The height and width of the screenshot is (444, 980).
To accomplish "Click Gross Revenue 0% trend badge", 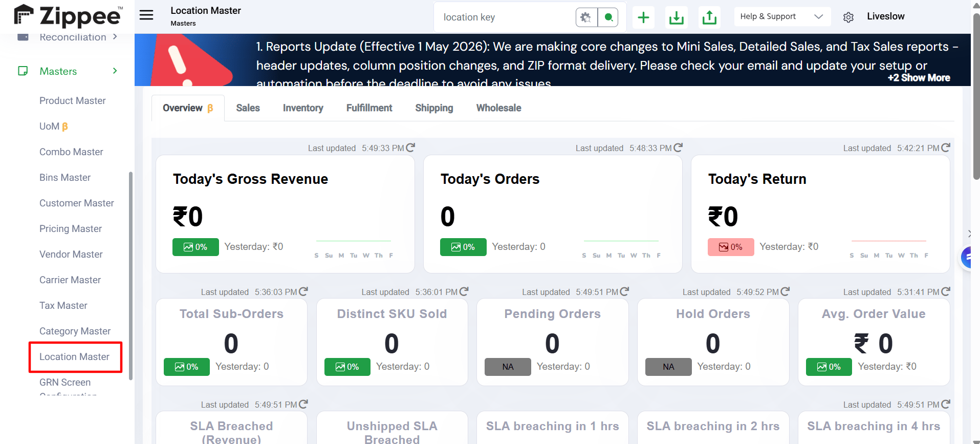I will [195, 247].
